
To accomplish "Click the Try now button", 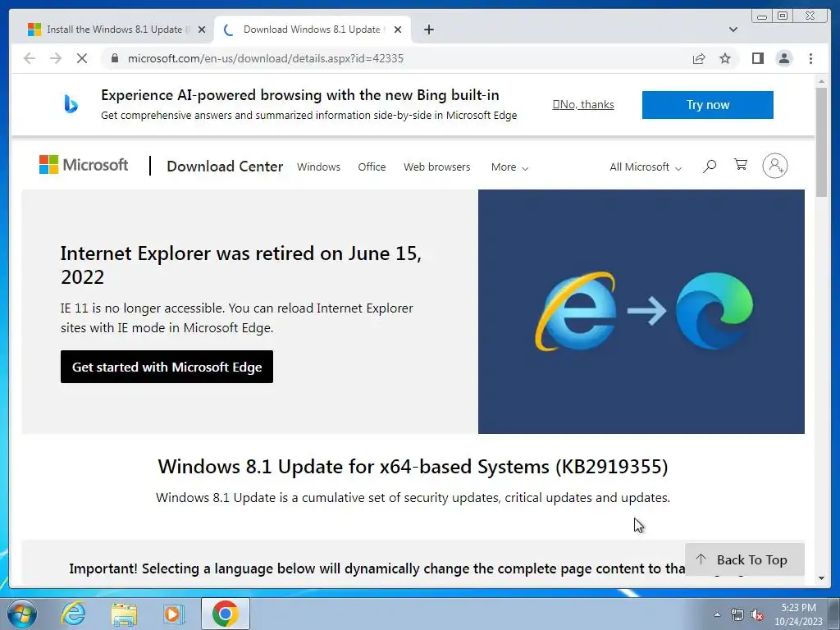I will click(707, 104).
